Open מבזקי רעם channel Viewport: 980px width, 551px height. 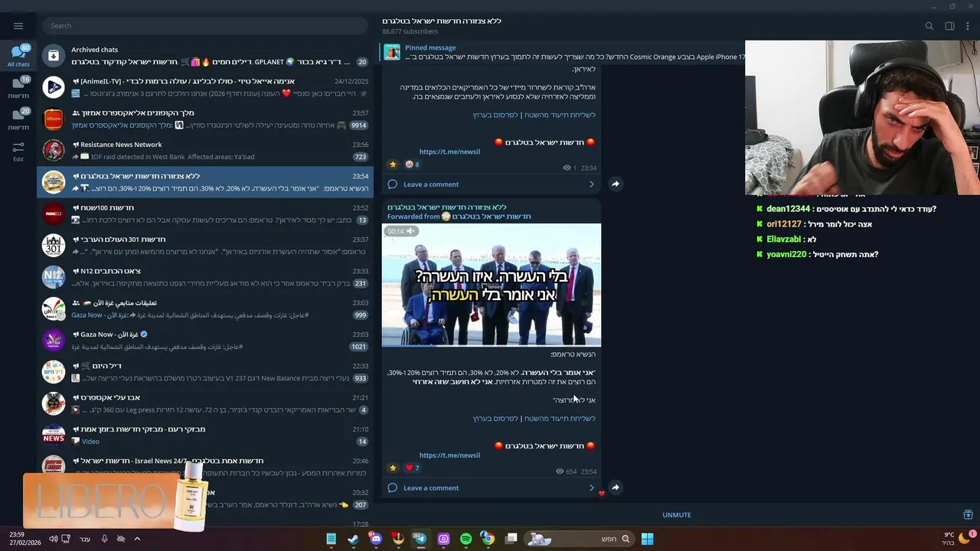205,435
